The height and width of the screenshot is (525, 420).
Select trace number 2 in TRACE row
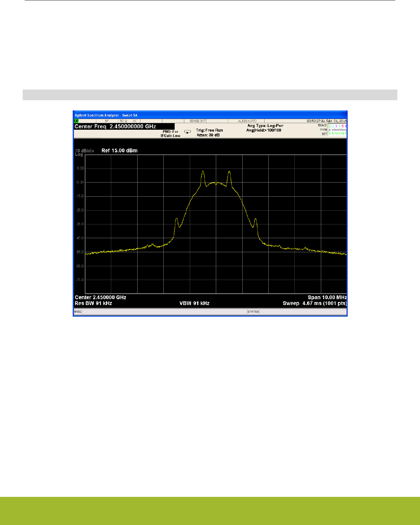point(333,126)
